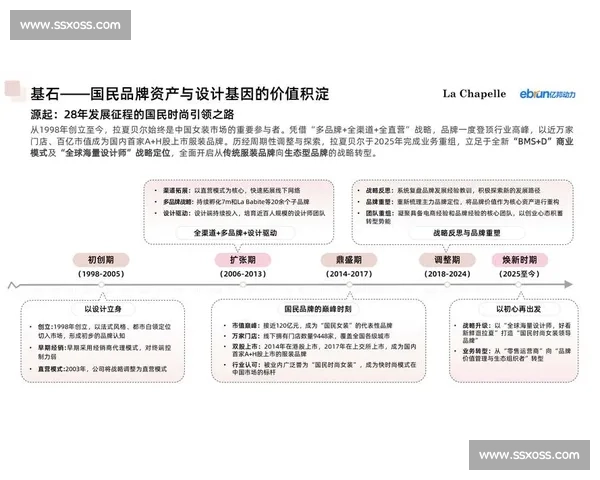
Task: Click the pink square beside the title
Action: [x=12, y=88]
